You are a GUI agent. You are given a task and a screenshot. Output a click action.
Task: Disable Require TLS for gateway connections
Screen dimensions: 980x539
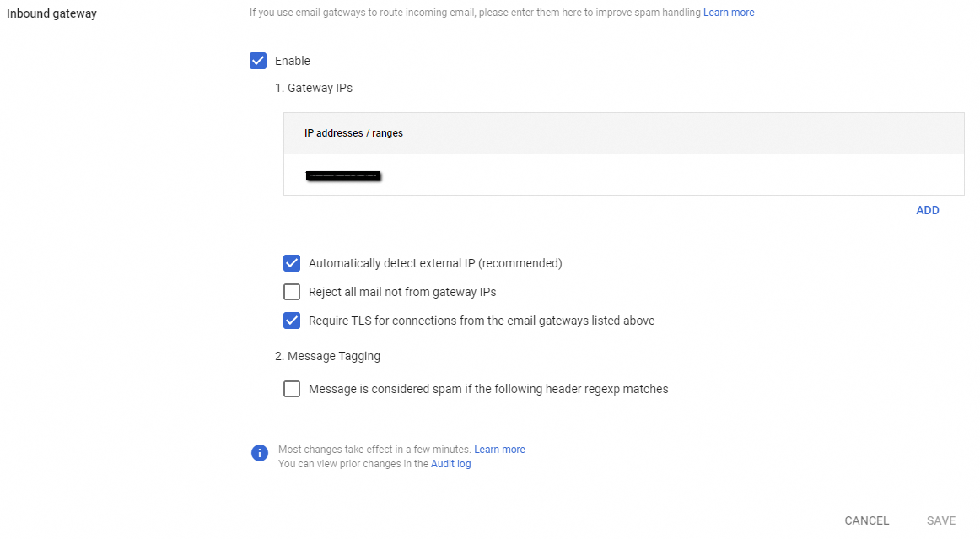pyautogui.click(x=292, y=321)
